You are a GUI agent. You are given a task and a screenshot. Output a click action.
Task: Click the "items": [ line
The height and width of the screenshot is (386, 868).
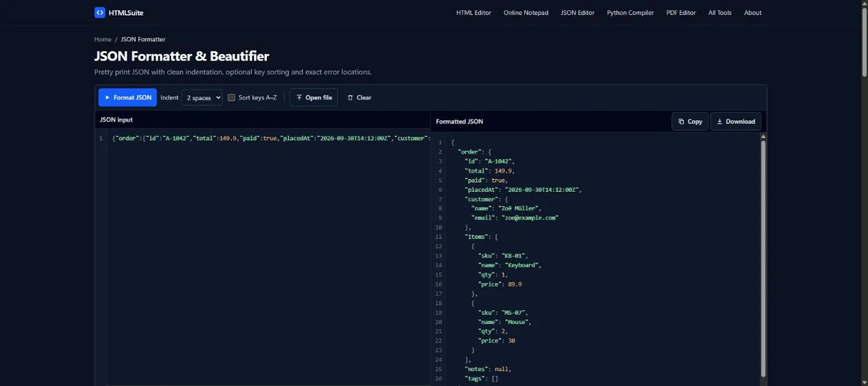pyautogui.click(x=482, y=237)
